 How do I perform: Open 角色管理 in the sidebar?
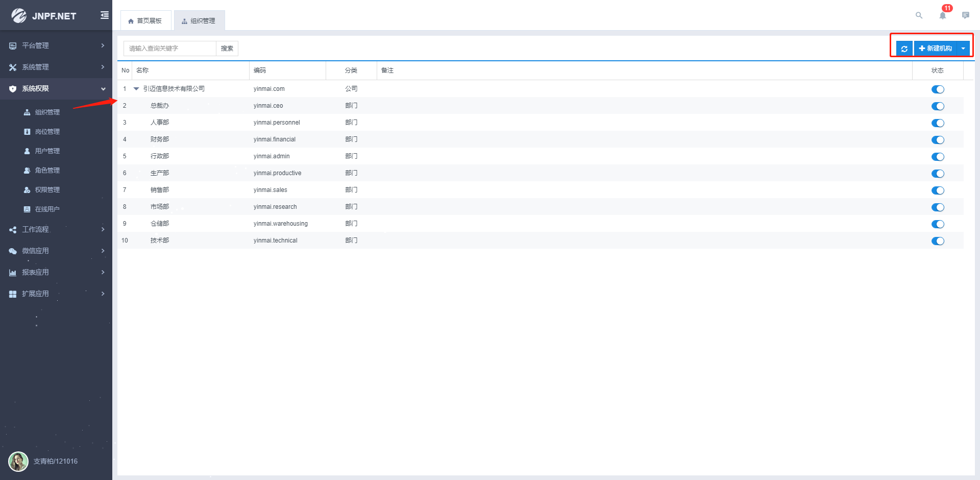coord(47,171)
